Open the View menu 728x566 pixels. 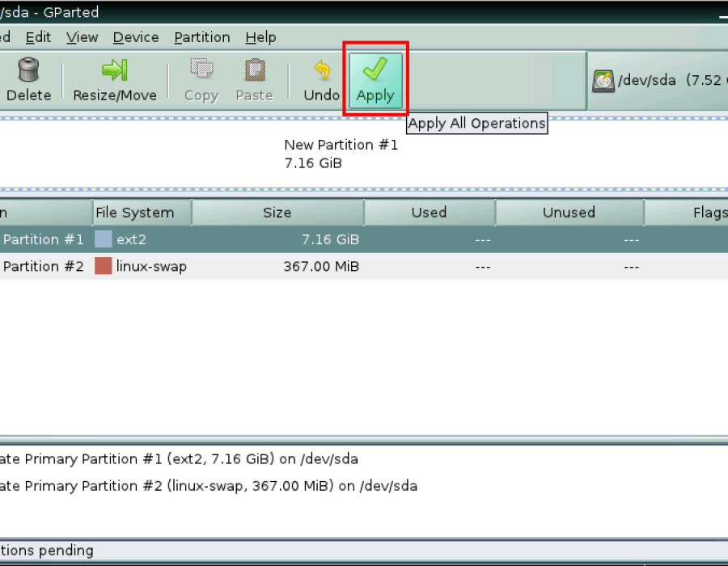[x=83, y=37]
